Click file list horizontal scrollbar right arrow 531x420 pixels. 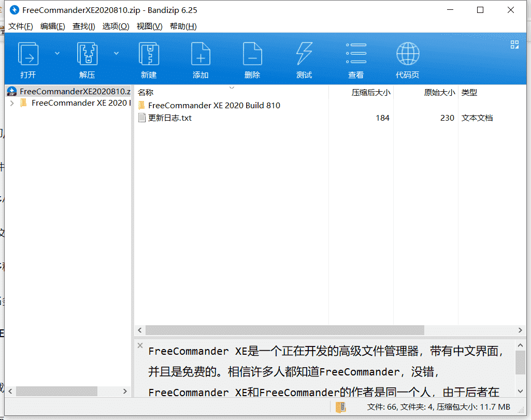coord(520,330)
